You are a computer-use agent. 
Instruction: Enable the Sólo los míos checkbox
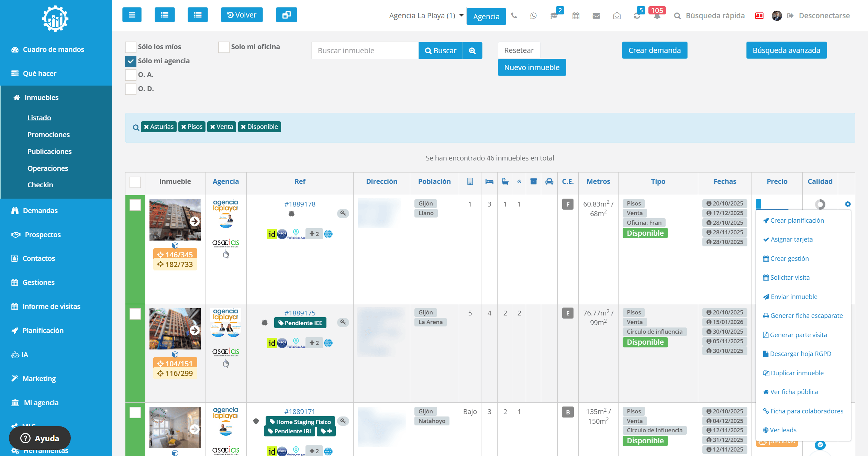pos(131,47)
